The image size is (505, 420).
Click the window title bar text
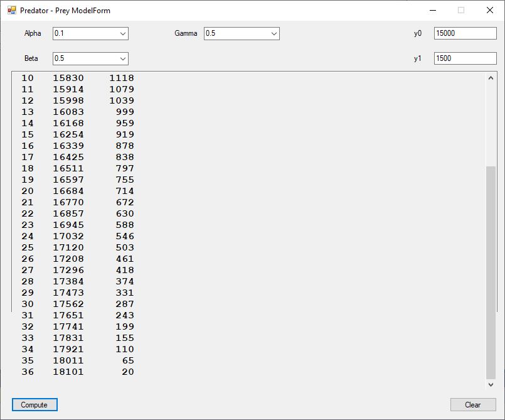click(65, 11)
